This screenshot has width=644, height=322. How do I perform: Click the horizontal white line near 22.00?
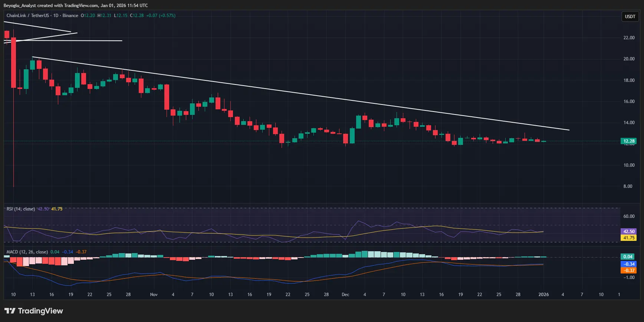click(x=63, y=41)
